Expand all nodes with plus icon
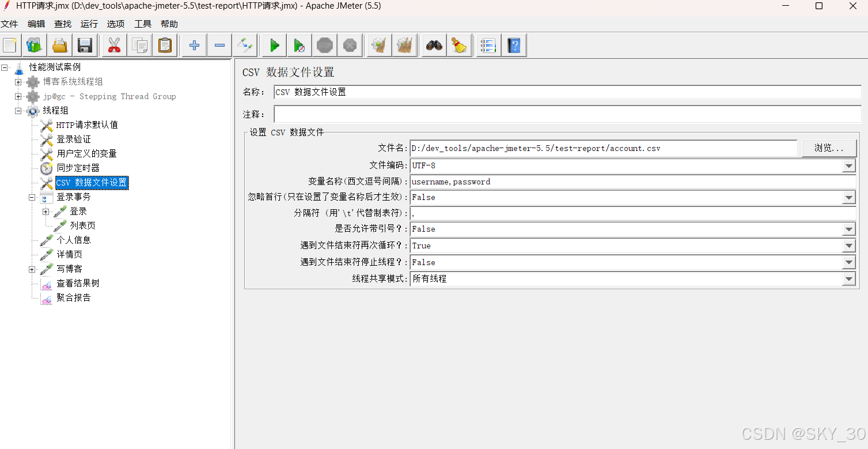This screenshot has height=449, width=868. click(194, 45)
